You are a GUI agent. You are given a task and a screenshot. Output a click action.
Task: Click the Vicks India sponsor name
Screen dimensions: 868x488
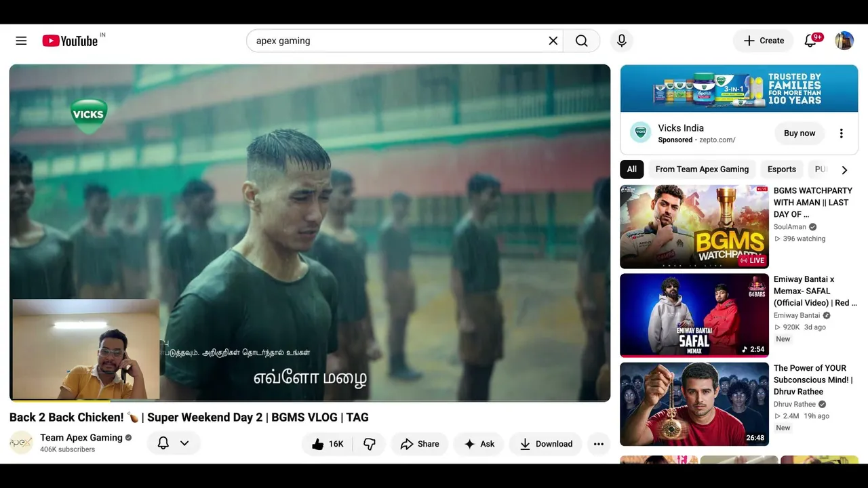(x=681, y=128)
